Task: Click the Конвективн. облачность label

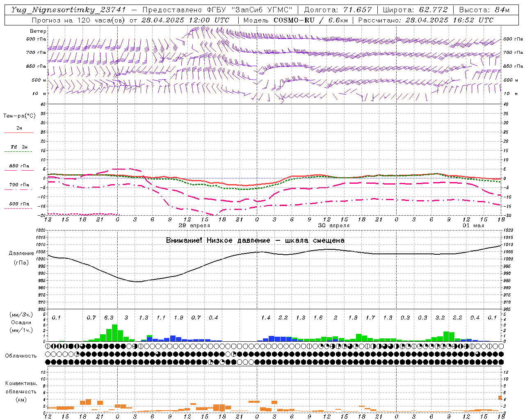Action: 21,388
